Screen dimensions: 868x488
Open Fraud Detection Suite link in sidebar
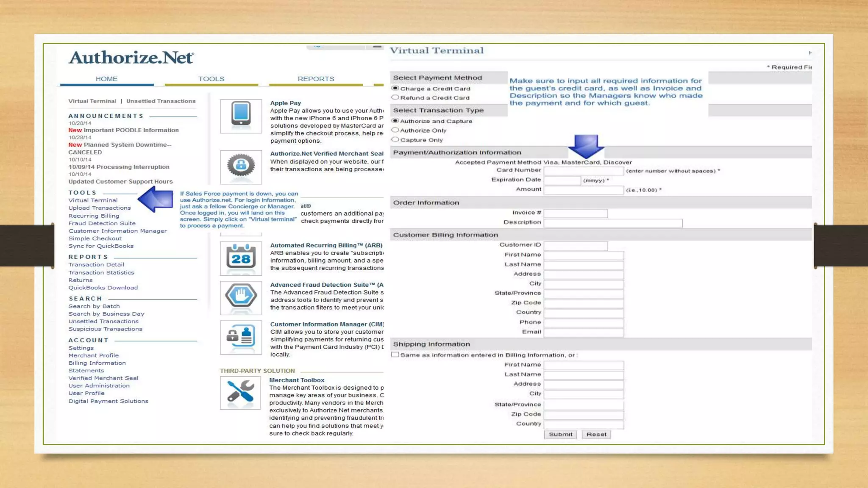coord(102,223)
